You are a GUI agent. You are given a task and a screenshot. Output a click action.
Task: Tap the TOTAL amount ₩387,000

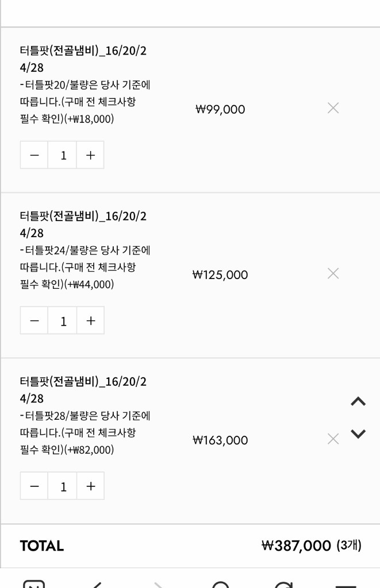[x=298, y=546]
